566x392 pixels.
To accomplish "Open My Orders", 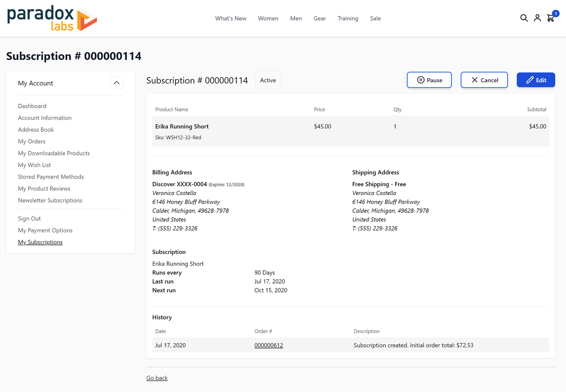I will (32, 141).
